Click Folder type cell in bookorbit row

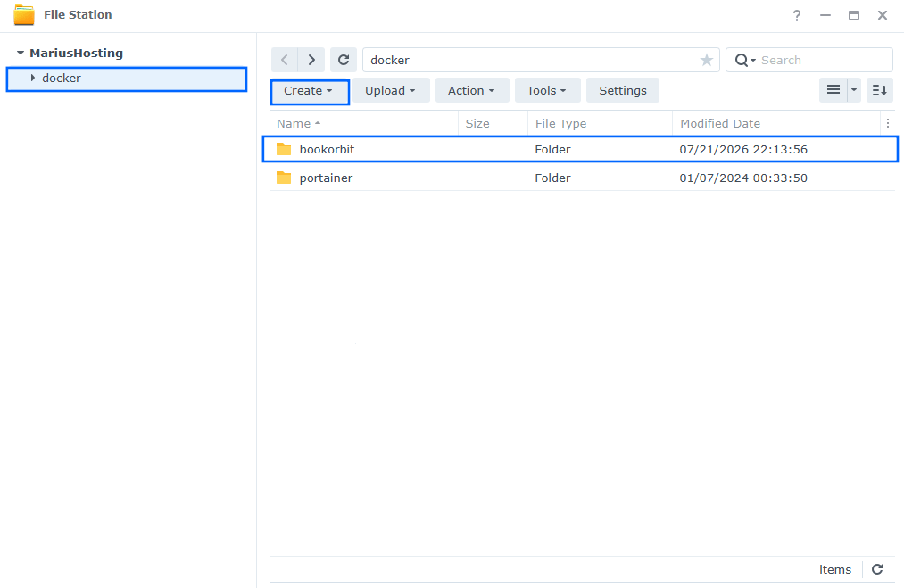click(x=553, y=149)
